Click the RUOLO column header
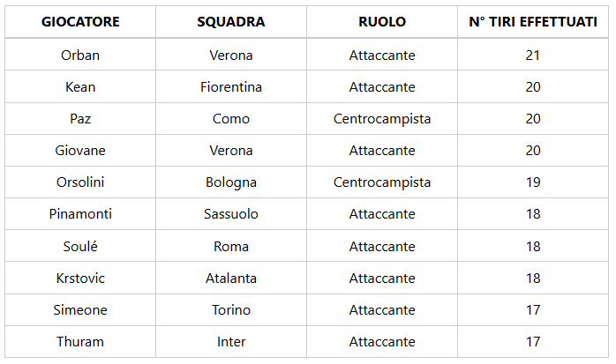Viewport: 616px width, 364px height. 382,22
